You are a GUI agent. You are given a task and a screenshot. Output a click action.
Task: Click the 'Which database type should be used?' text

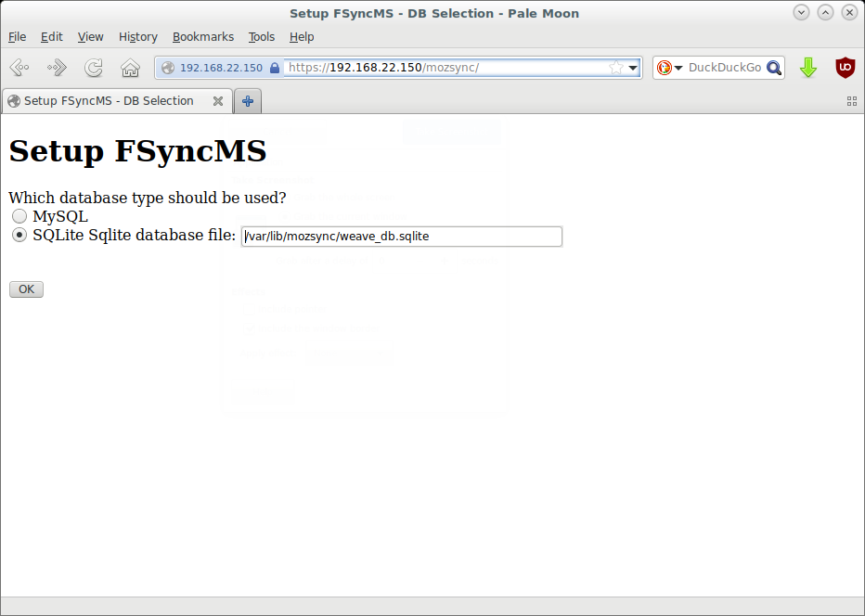click(x=148, y=198)
